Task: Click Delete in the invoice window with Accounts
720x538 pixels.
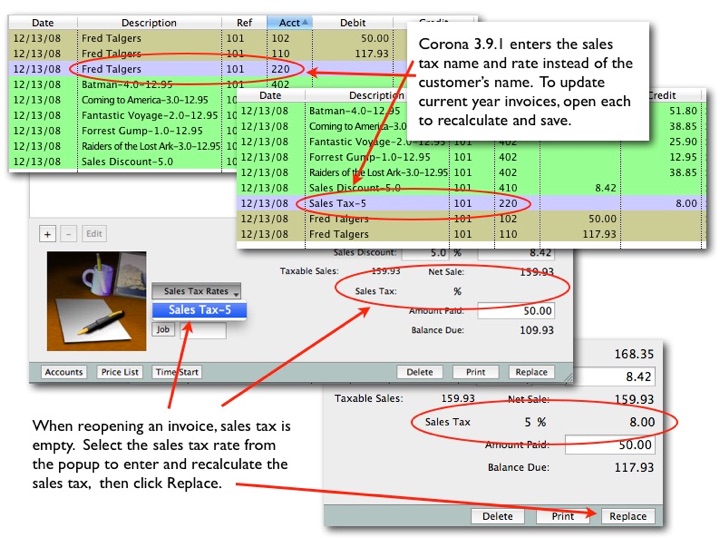Action: [420, 372]
